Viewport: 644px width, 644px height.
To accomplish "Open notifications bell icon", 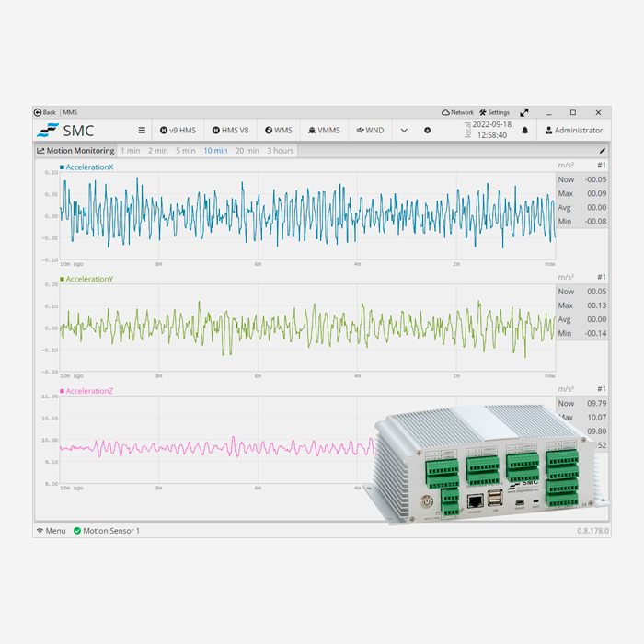I will coord(525,131).
